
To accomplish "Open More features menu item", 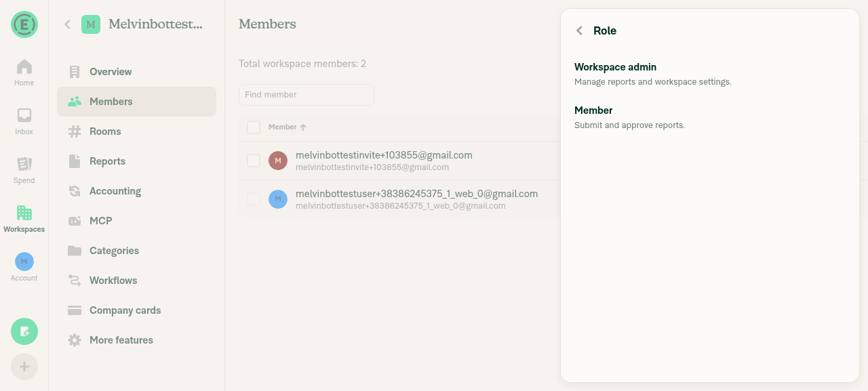I will click(x=136, y=340).
